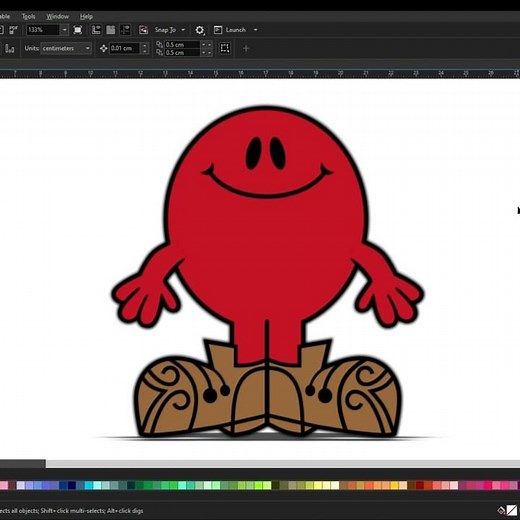520x520 pixels.
Task: Click the Launch application icon
Action: (218, 30)
